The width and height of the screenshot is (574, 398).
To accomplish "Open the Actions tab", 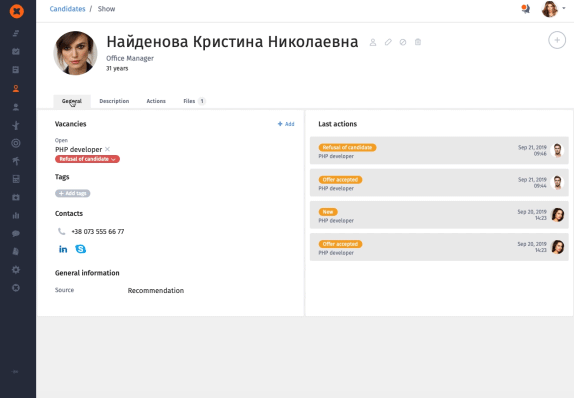I will click(x=156, y=101).
